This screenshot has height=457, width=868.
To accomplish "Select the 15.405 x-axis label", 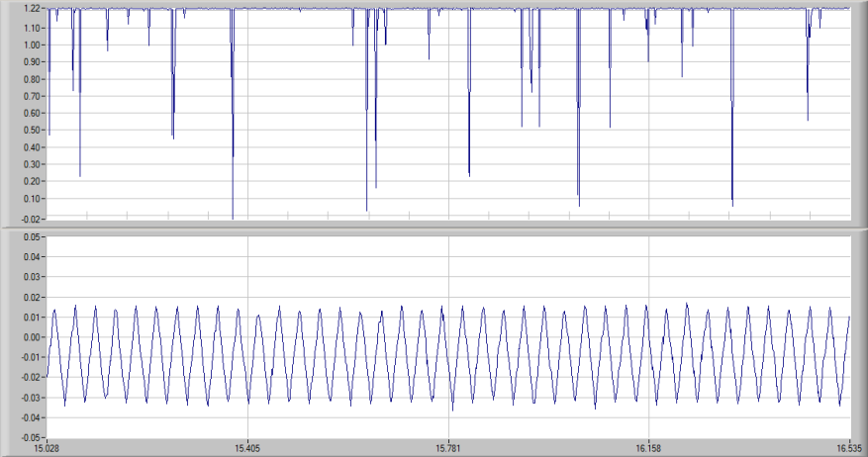I will [248, 447].
